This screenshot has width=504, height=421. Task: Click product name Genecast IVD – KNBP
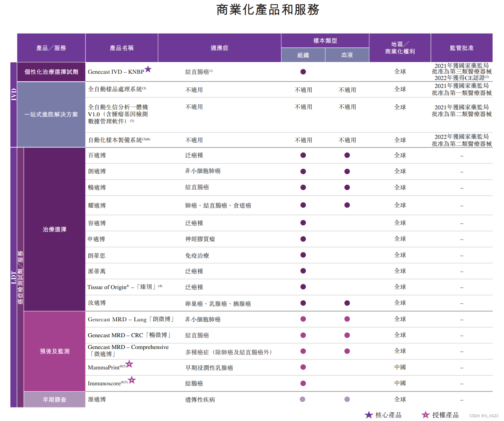116,72
